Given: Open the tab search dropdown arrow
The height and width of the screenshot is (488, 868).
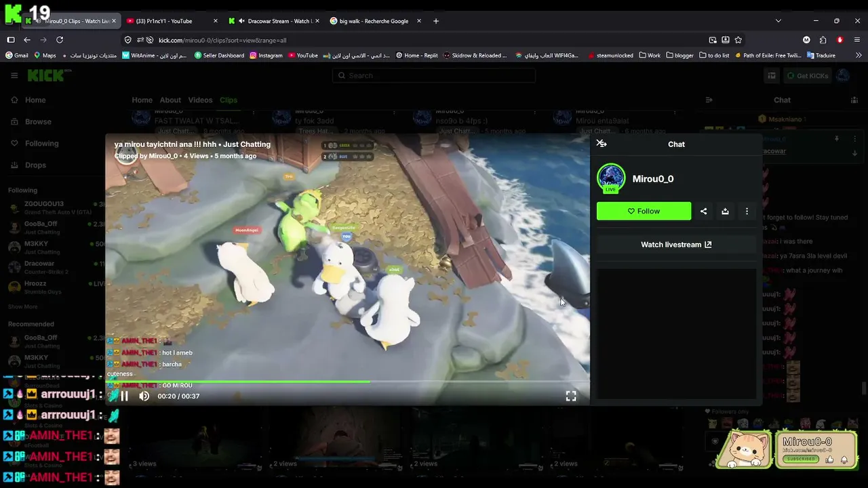Looking at the screenshot, I should (778, 21).
